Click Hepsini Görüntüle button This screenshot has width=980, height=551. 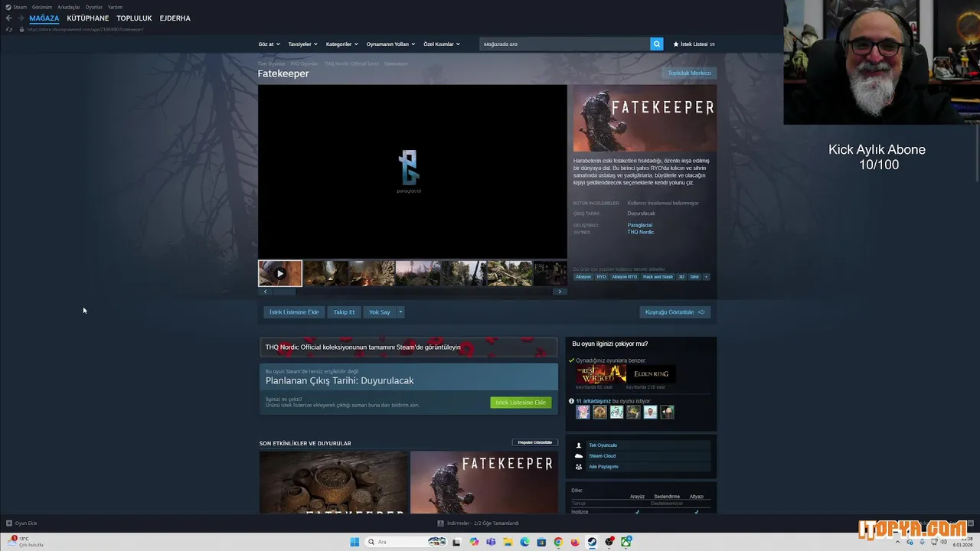[x=535, y=442]
